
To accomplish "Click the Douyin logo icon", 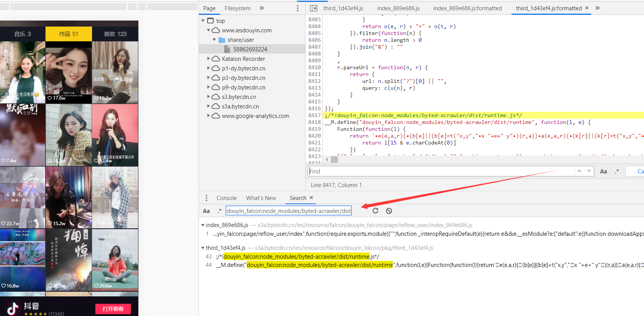I will [x=13, y=308].
